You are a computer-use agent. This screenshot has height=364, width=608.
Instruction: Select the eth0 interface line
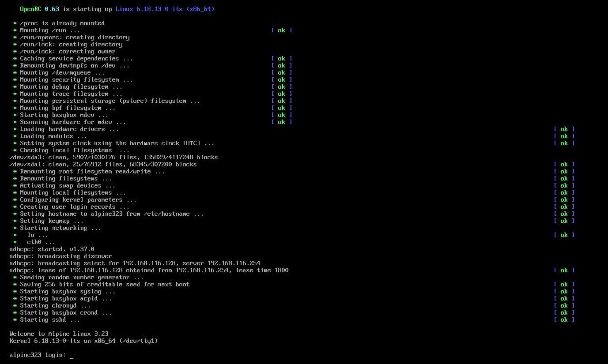click(x=34, y=242)
